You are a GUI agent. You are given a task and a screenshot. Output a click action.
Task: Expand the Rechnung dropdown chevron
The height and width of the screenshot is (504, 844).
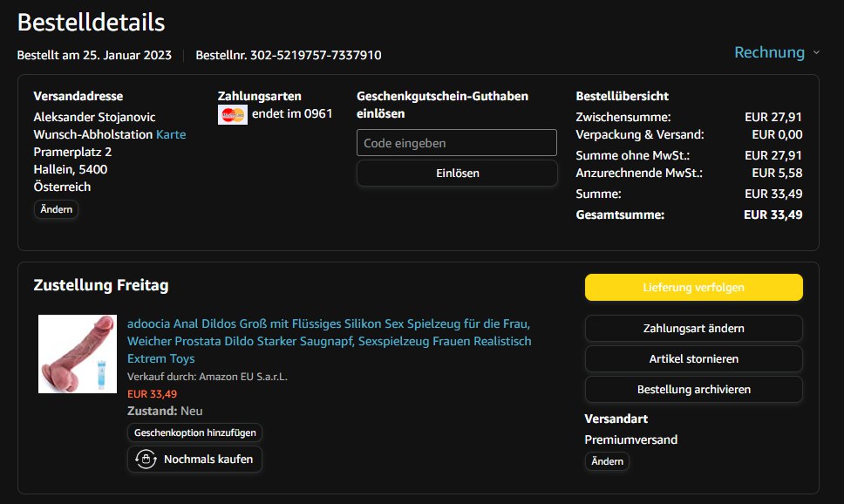point(816,52)
